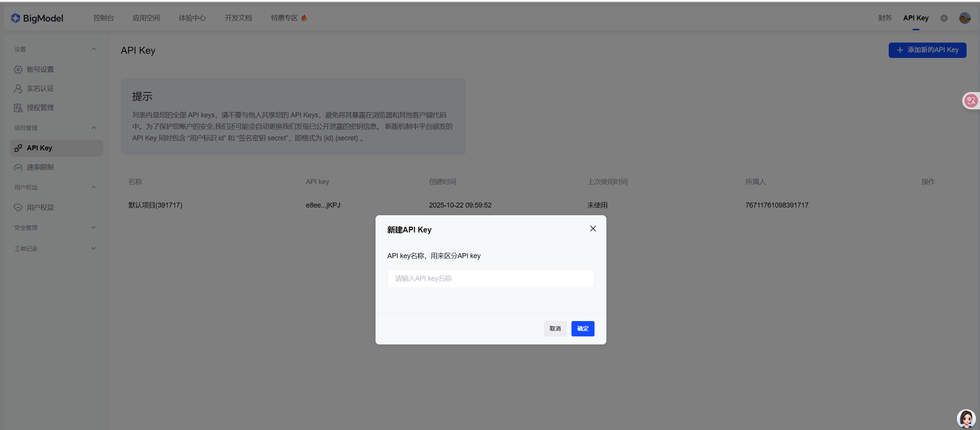
Task: Collapse the 设置 sidebar section
Action: point(94,49)
